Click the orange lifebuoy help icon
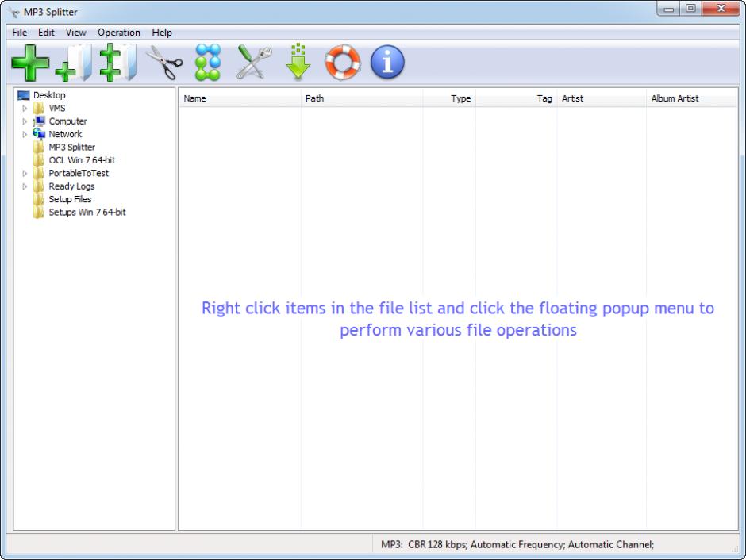This screenshot has width=746, height=560. [x=343, y=63]
